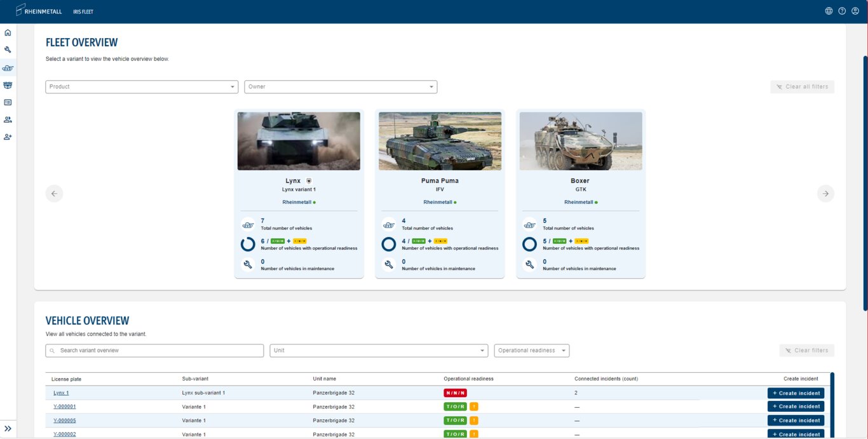868x439 pixels.
Task: Open the box inventory icon in the sidebar
Action: pyautogui.click(x=8, y=85)
